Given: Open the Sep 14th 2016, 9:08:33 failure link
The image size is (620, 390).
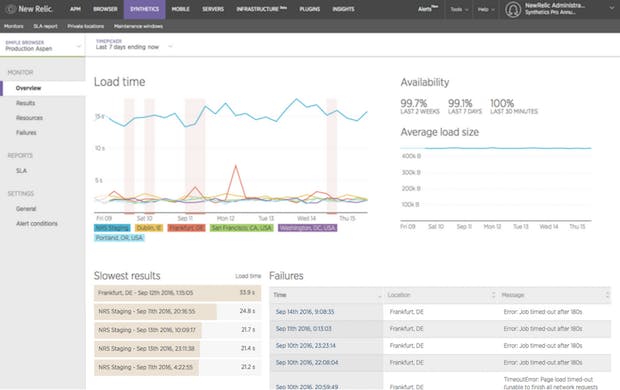Looking at the screenshot, I should [305, 312].
